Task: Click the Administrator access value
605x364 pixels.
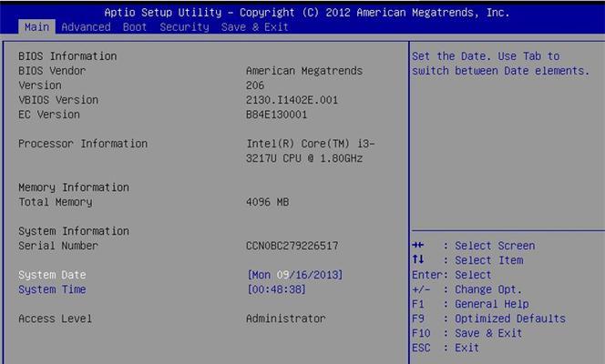Action: coord(285,318)
